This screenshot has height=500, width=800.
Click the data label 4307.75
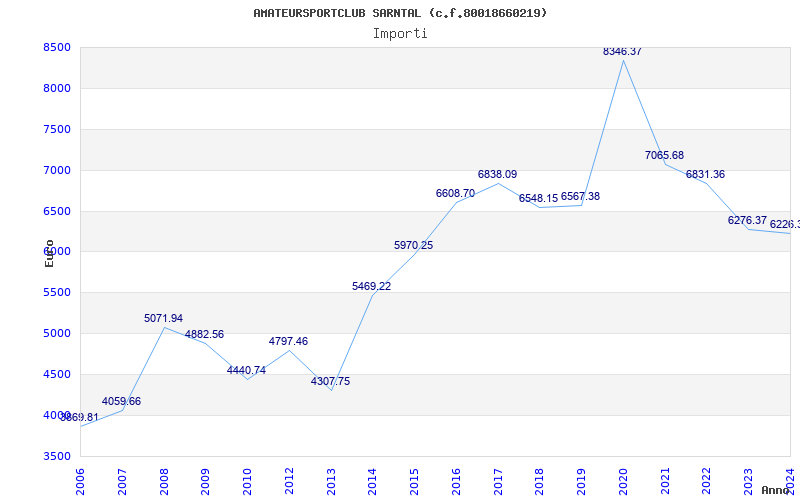[331, 381]
